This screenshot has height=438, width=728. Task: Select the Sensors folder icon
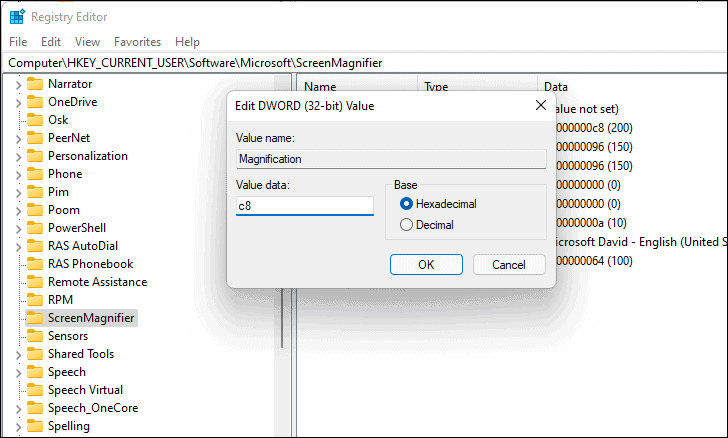coord(35,336)
